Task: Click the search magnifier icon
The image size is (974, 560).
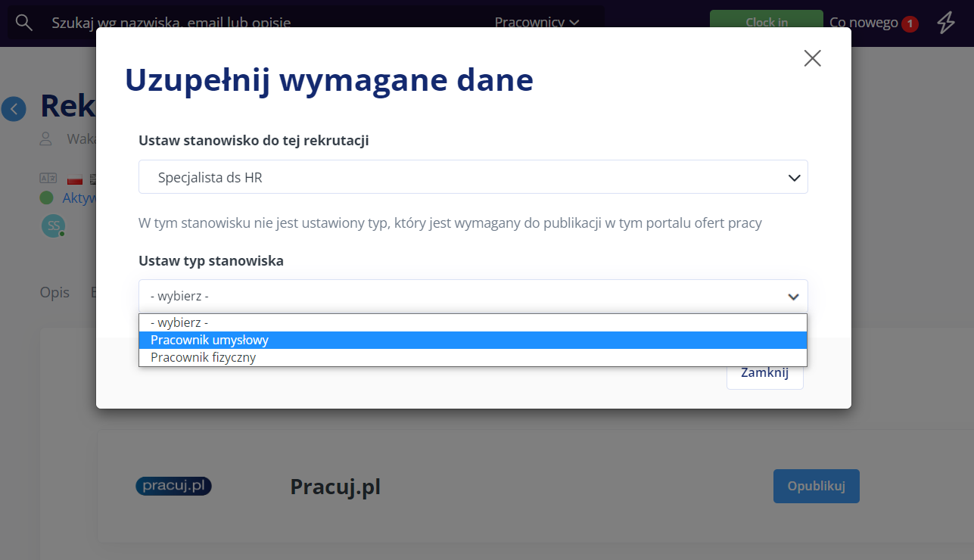Action: pyautogui.click(x=23, y=22)
